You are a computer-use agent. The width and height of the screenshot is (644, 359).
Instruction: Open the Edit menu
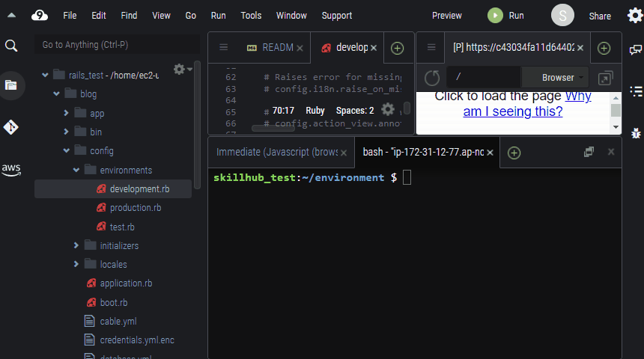click(x=99, y=16)
